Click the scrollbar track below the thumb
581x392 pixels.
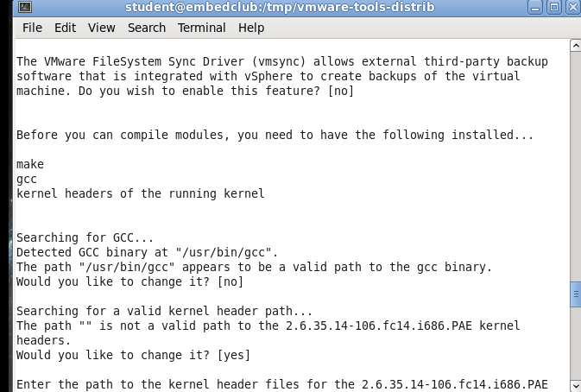click(576, 343)
